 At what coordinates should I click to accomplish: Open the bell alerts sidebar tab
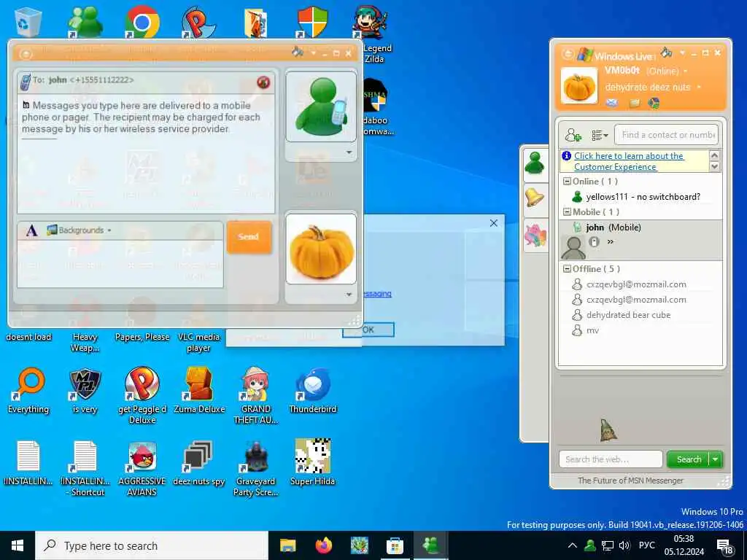click(535, 198)
